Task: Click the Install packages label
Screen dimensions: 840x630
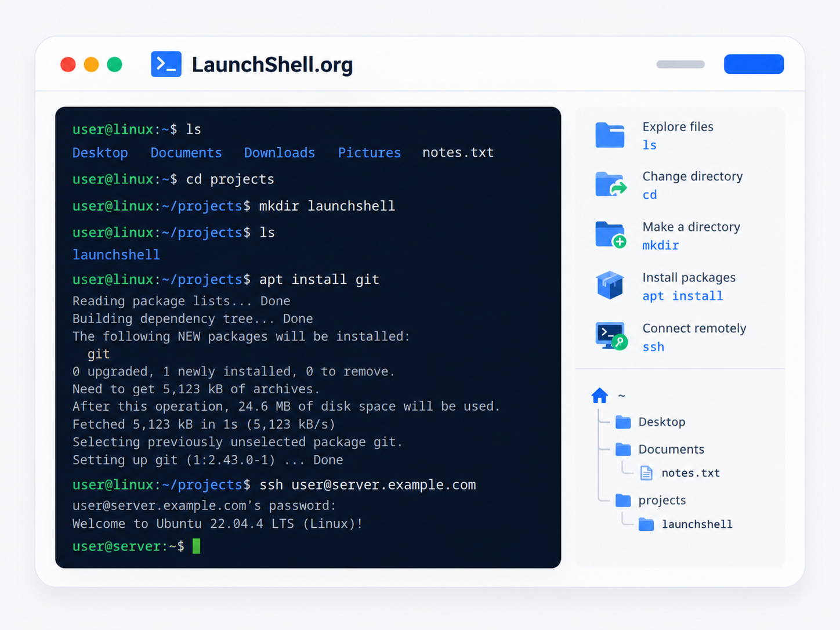Action: tap(689, 277)
